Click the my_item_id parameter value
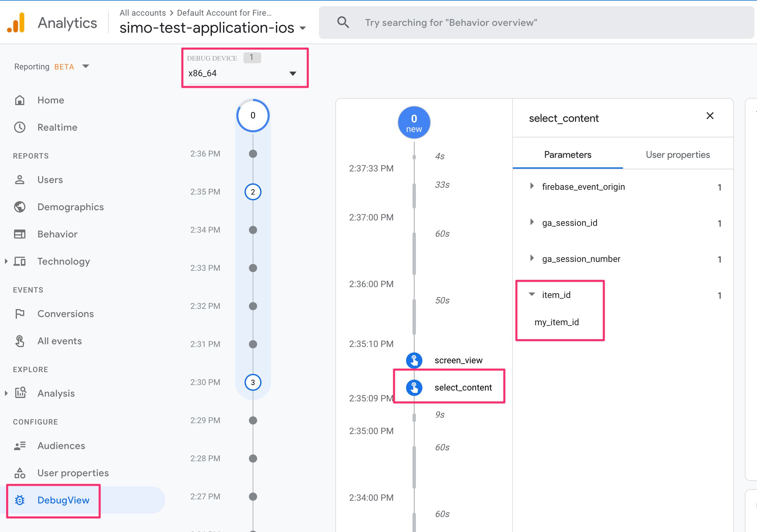 (x=557, y=322)
